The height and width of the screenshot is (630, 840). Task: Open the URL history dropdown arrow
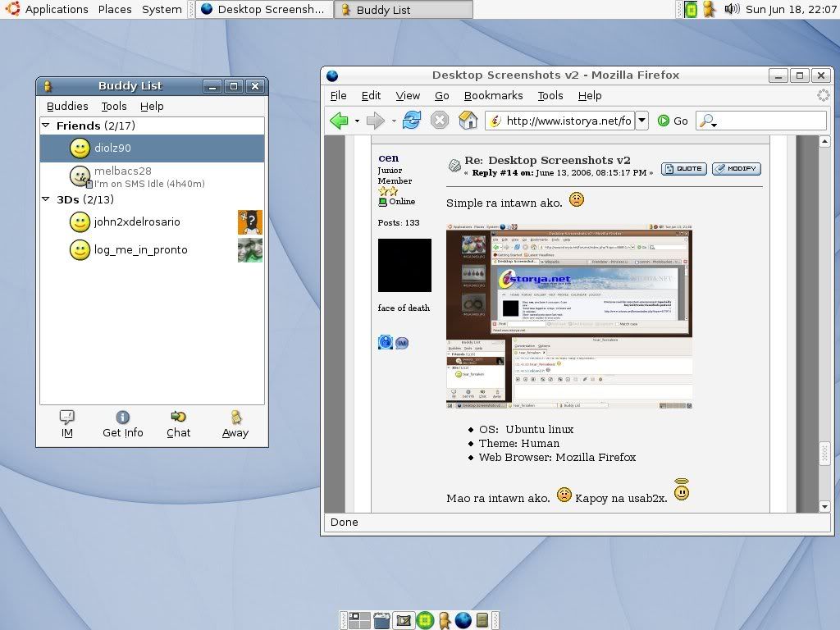[x=641, y=121]
